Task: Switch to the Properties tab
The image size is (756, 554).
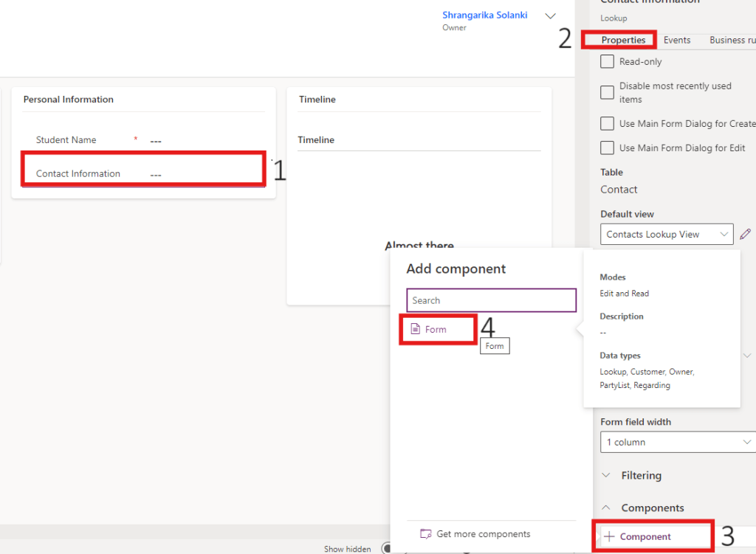Action: (x=623, y=40)
